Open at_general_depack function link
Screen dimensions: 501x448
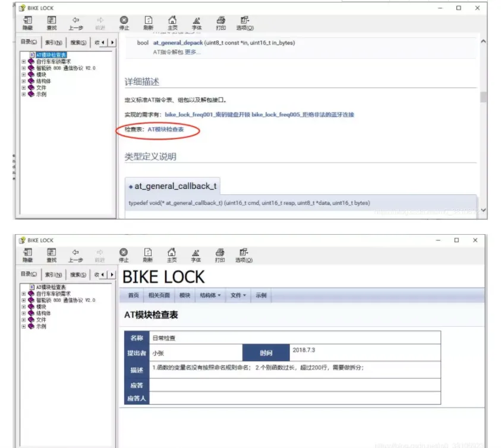click(178, 43)
